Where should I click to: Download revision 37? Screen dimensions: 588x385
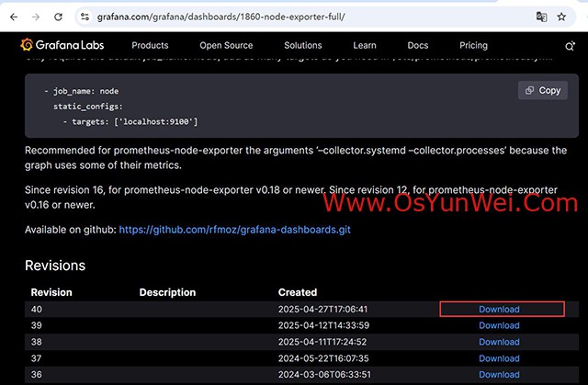[499, 358]
